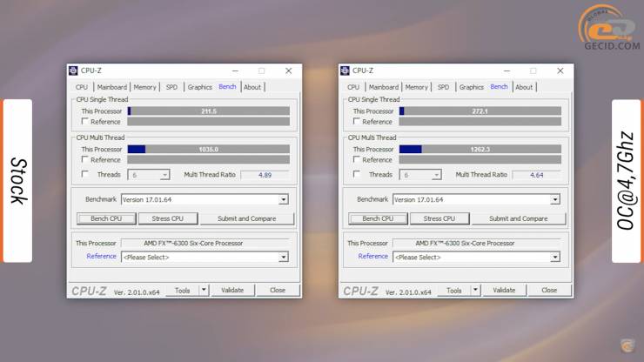
Task: Click CPU-Z app icon in Stock window title bar
Action: (x=73, y=70)
